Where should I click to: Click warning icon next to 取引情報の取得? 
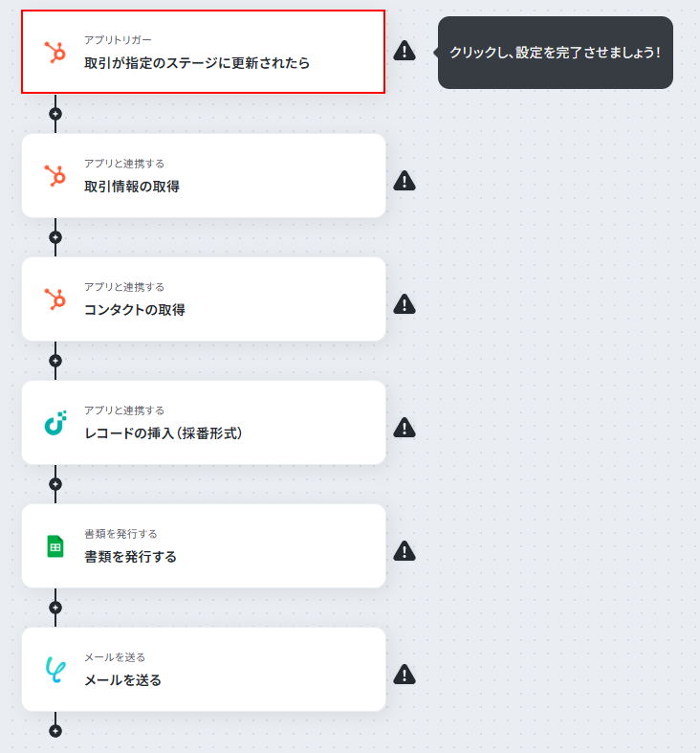[x=405, y=181]
